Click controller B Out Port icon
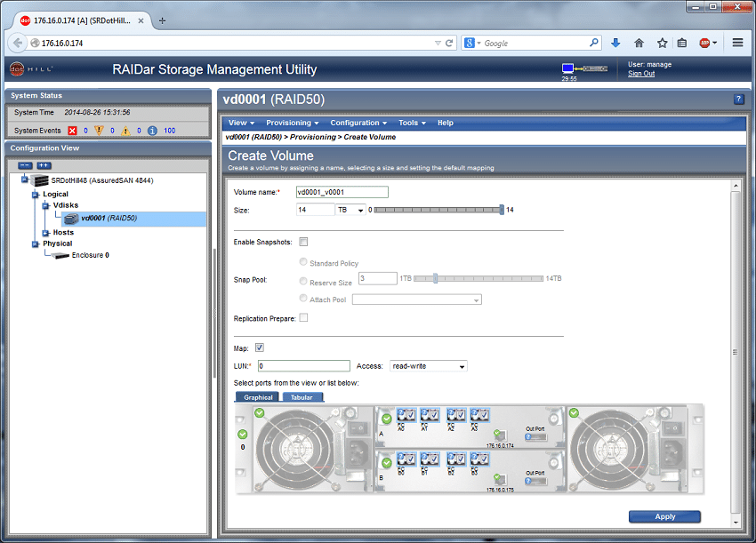 [x=535, y=481]
